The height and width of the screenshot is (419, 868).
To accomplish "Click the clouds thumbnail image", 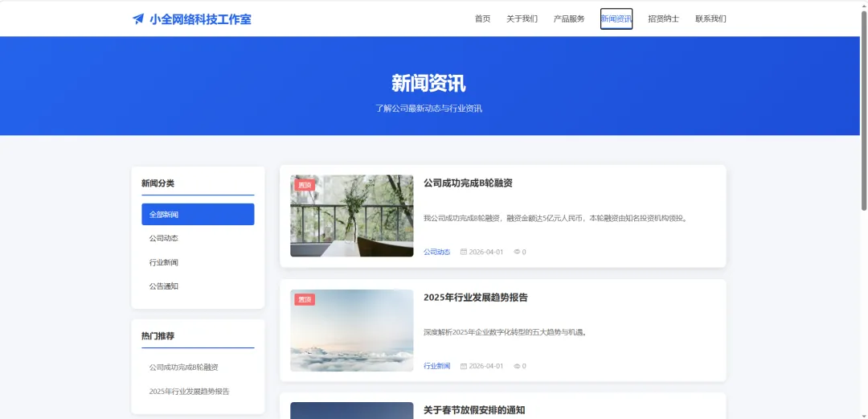I will [x=351, y=331].
